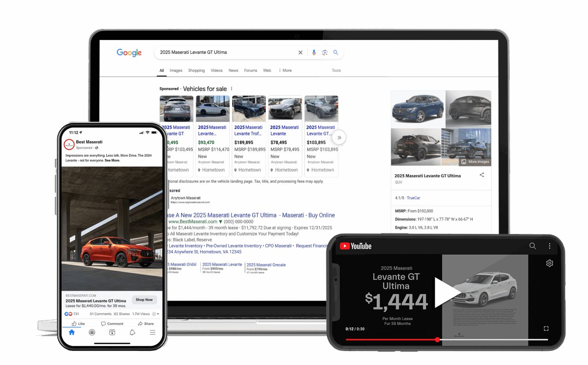The height and width of the screenshot is (365, 588).
Task: Select the News tab in Google results
Action: coord(233,70)
